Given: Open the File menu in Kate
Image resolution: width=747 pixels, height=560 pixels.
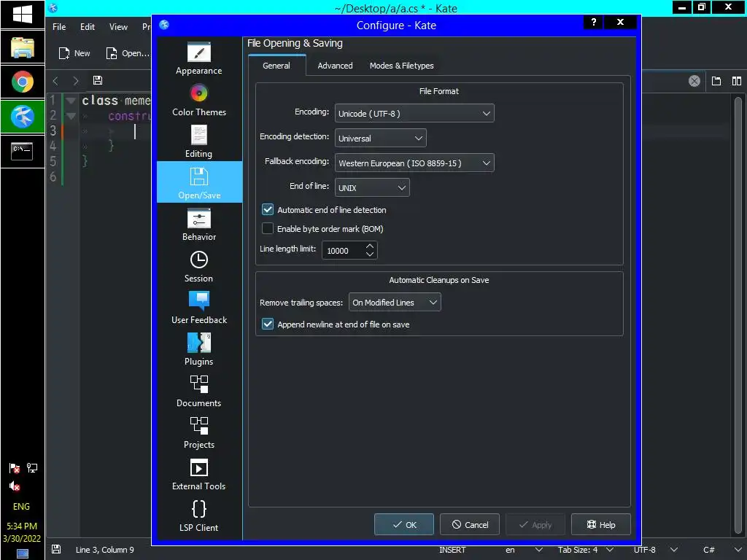Looking at the screenshot, I should 59,27.
